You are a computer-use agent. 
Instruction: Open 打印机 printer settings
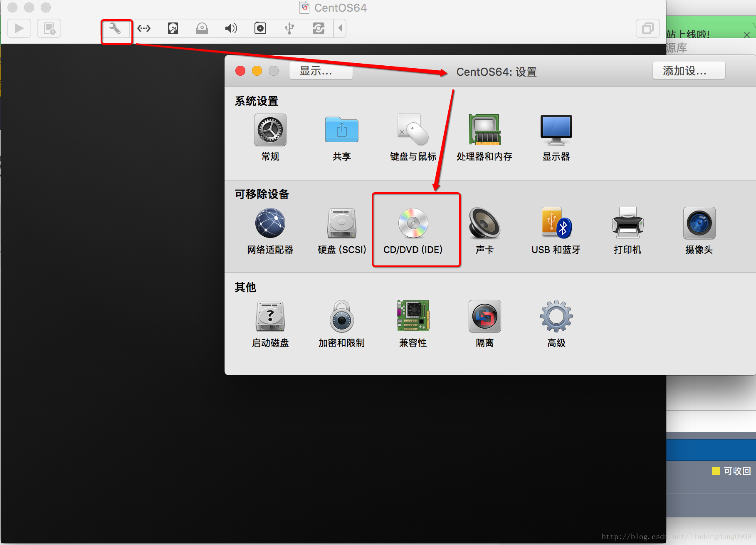point(628,231)
